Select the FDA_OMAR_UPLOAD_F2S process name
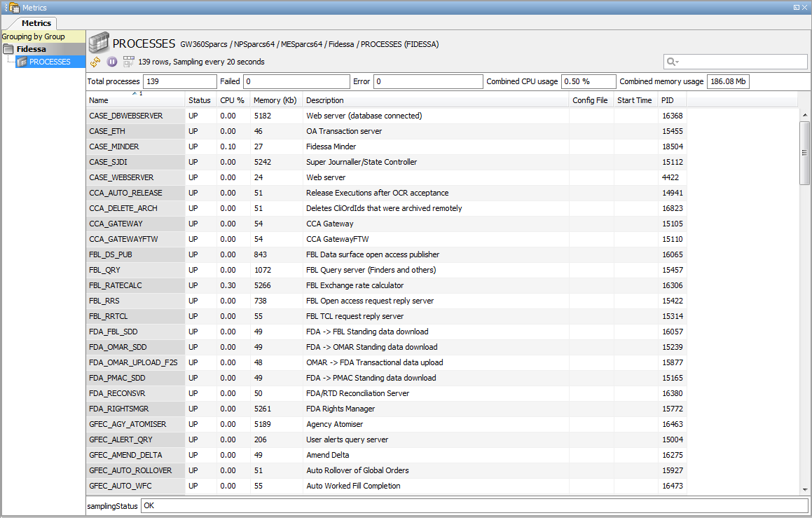The image size is (812, 518). (x=133, y=362)
